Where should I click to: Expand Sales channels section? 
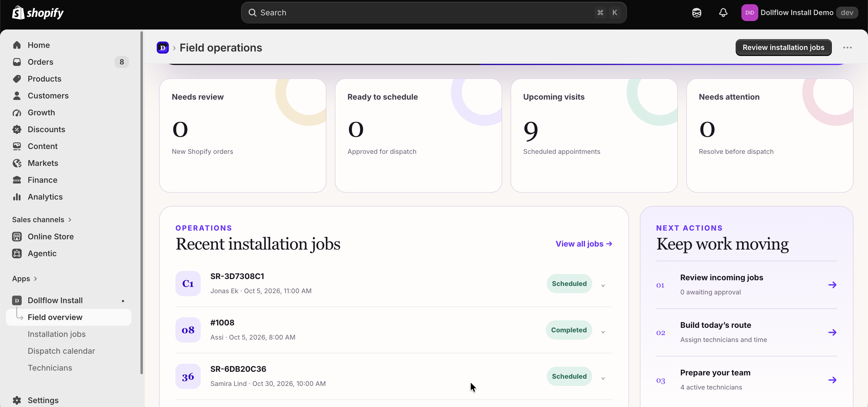[42, 219]
